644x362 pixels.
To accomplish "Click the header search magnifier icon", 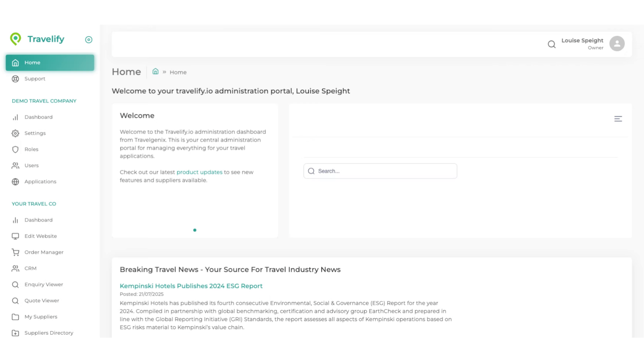I will [x=551, y=44].
